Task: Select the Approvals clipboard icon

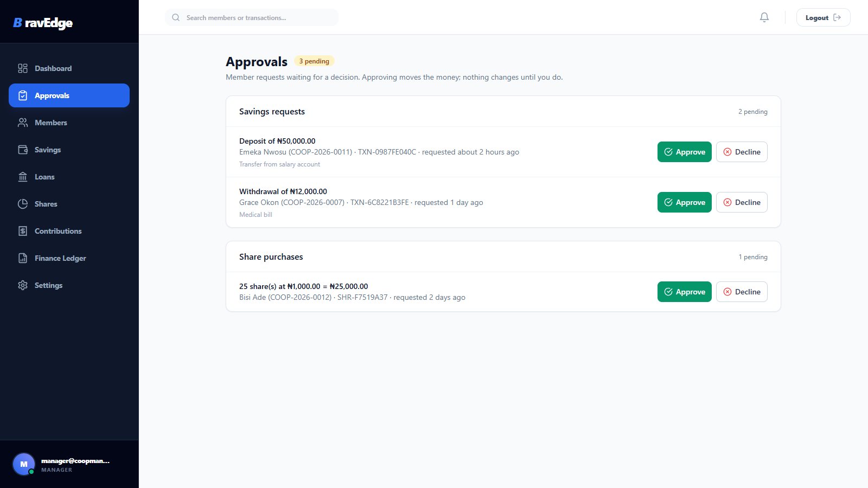Action: point(23,95)
